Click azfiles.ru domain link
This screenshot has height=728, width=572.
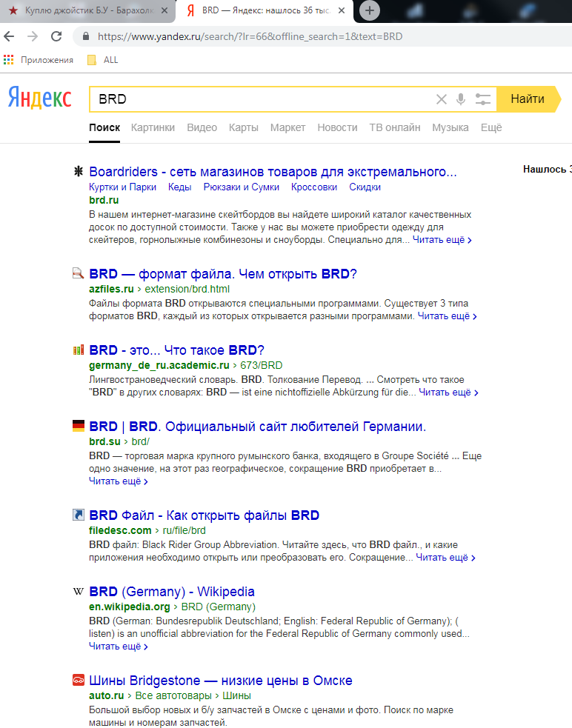111,289
